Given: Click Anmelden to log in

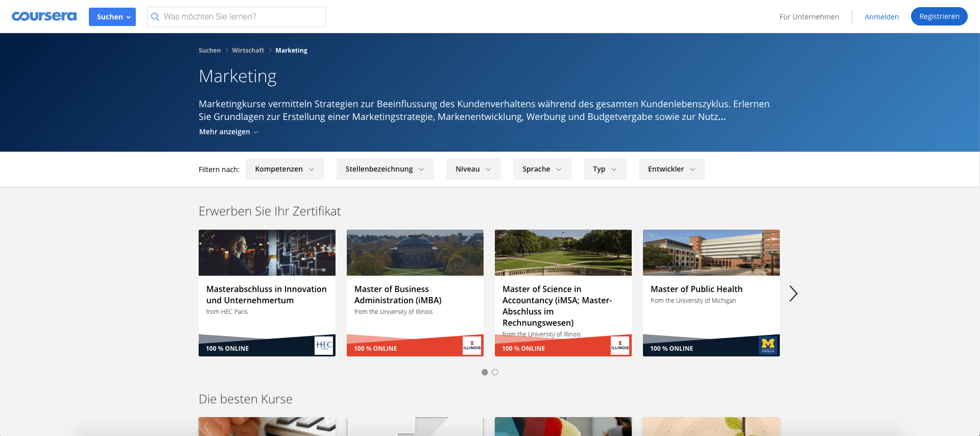Looking at the screenshot, I should click(882, 17).
